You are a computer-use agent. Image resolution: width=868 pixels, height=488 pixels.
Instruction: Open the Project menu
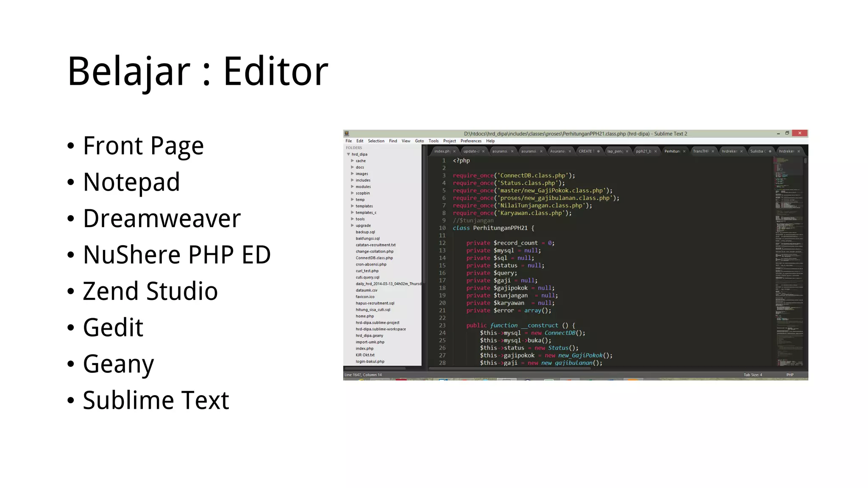point(449,141)
